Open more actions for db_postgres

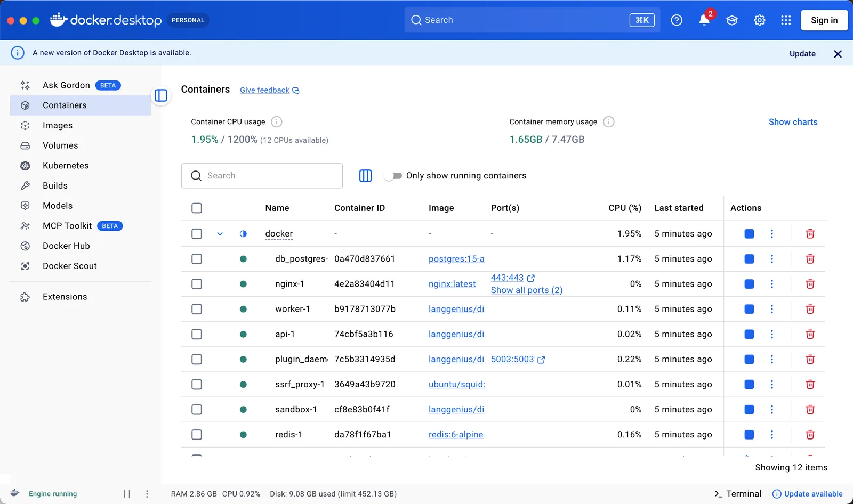click(771, 259)
